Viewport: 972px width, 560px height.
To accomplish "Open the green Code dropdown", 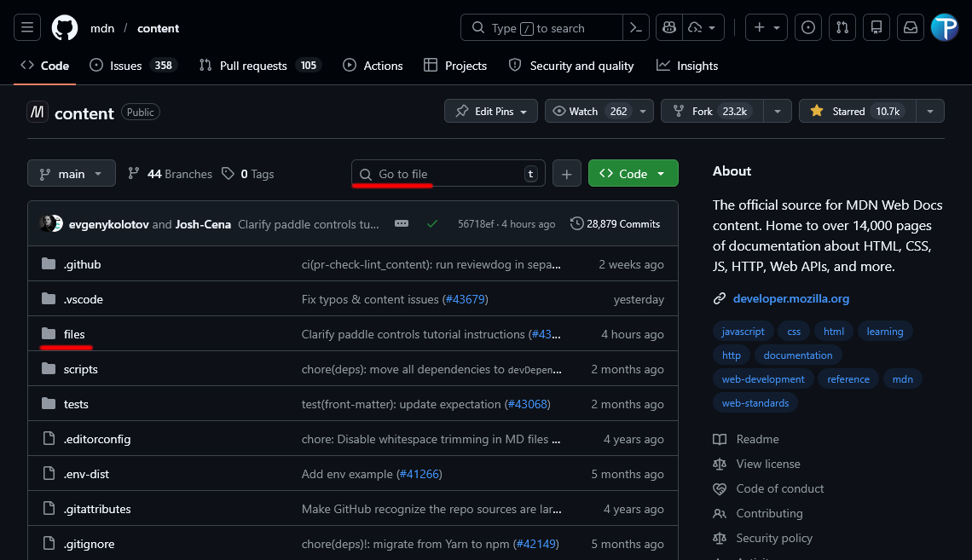I will point(633,173).
